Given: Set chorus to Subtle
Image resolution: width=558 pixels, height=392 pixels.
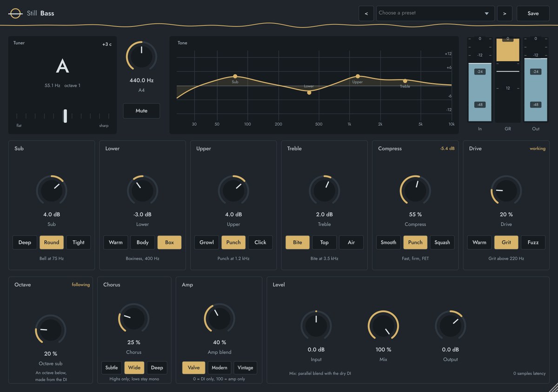Looking at the screenshot, I should pyautogui.click(x=112, y=368).
